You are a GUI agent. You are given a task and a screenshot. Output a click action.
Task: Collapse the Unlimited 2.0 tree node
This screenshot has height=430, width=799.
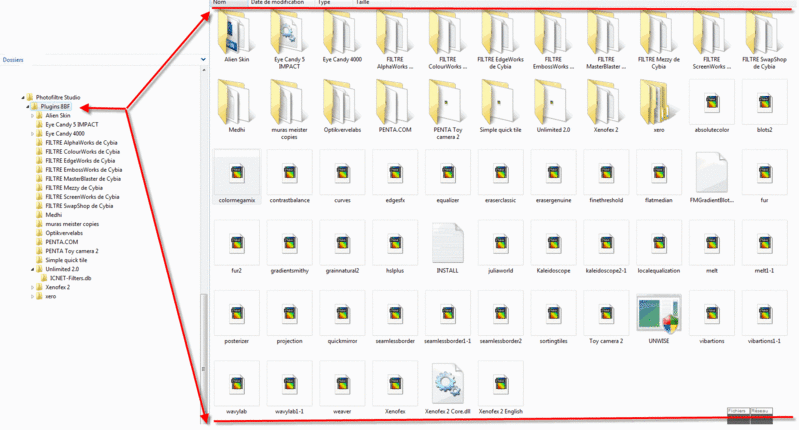pyautogui.click(x=33, y=269)
